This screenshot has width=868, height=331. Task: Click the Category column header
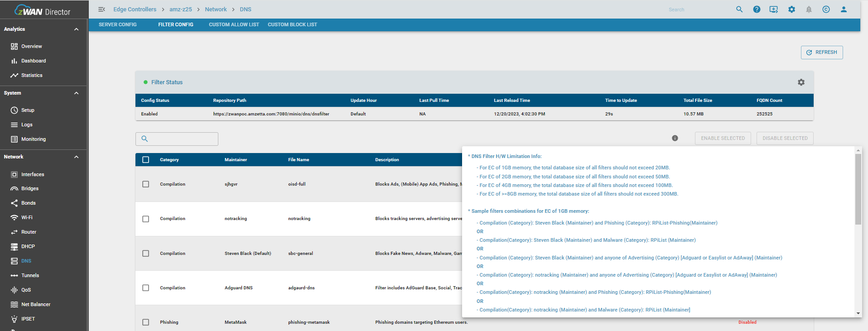coord(169,160)
